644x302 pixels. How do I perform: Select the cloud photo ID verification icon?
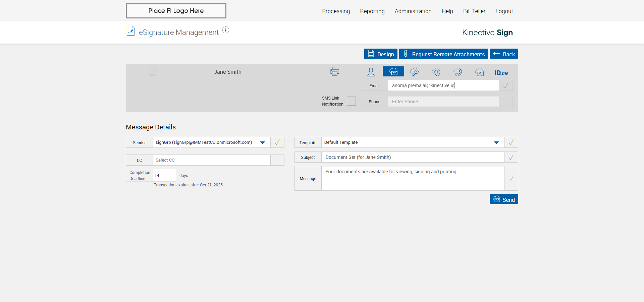(480, 72)
